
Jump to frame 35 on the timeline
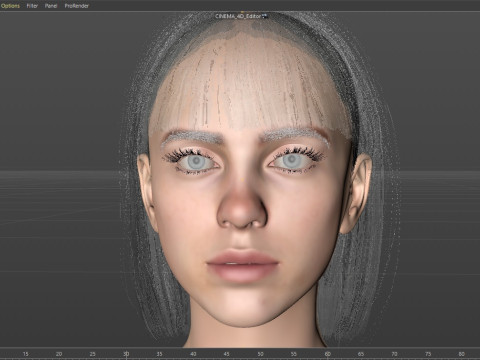tap(160, 354)
